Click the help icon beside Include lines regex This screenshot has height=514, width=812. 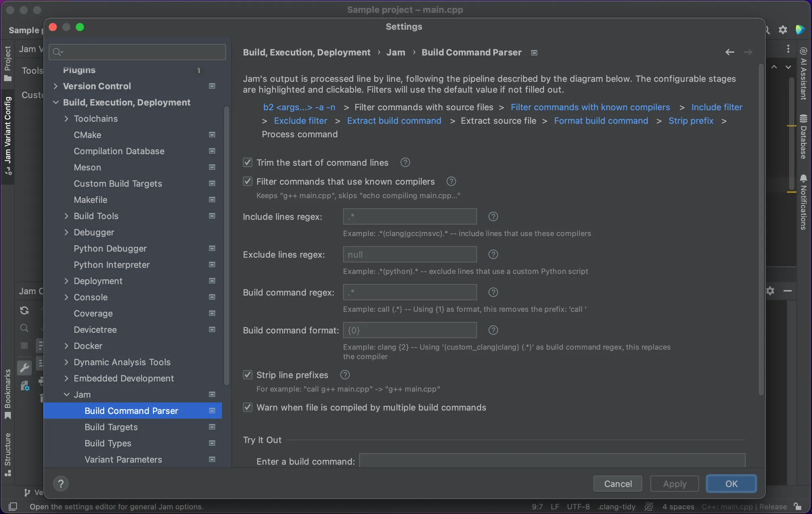click(x=493, y=216)
